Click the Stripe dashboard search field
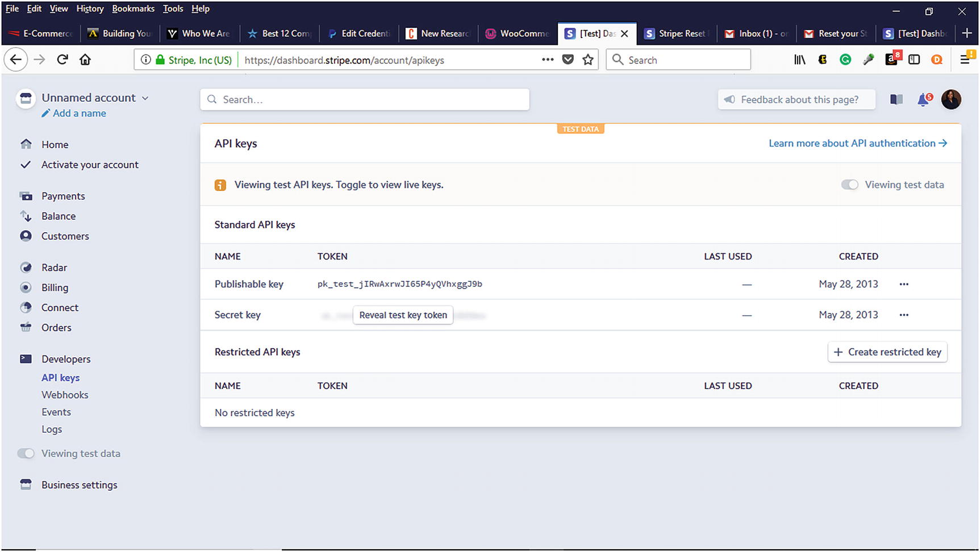Viewport: 980px width, 552px height. pyautogui.click(x=365, y=99)
